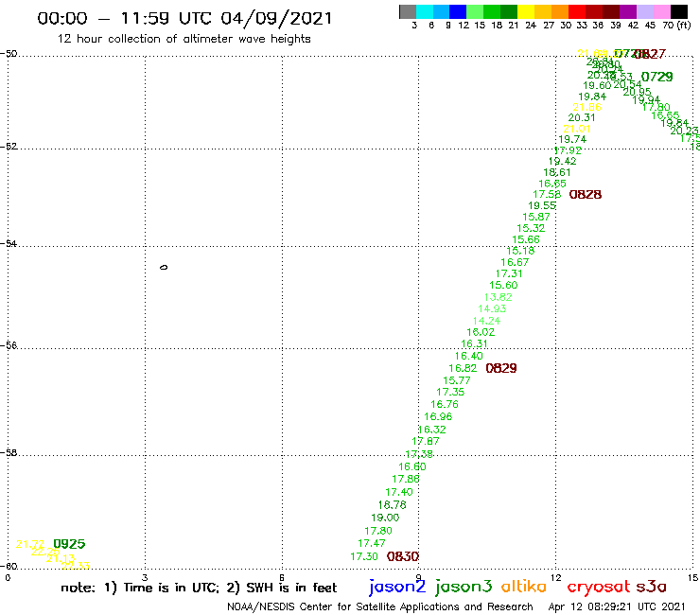Click the 15.87 wave height value
Screen dimensions: 700x615
(x=536, y=217)
